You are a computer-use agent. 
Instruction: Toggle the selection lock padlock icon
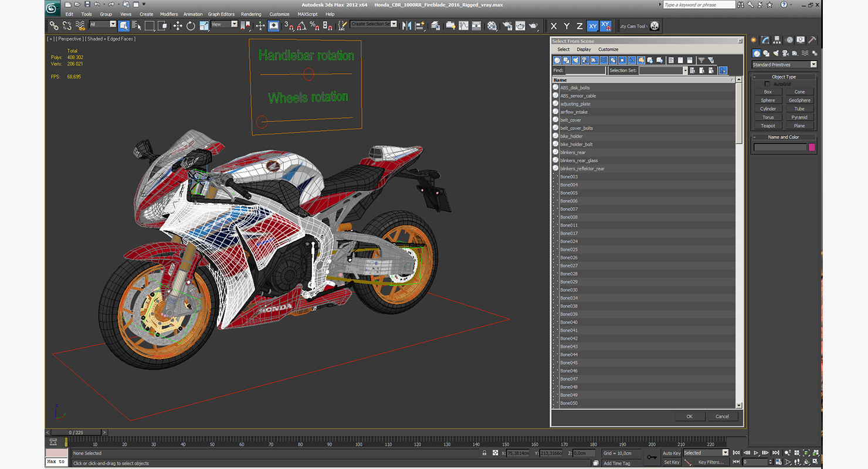click(x=484, y=453)
